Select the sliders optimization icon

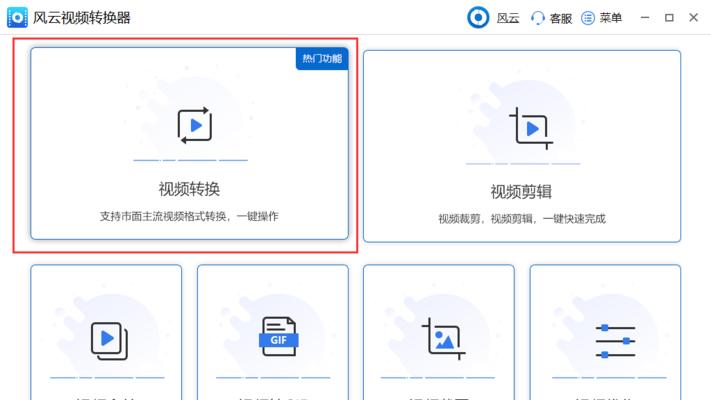click(x=615, y=341)
